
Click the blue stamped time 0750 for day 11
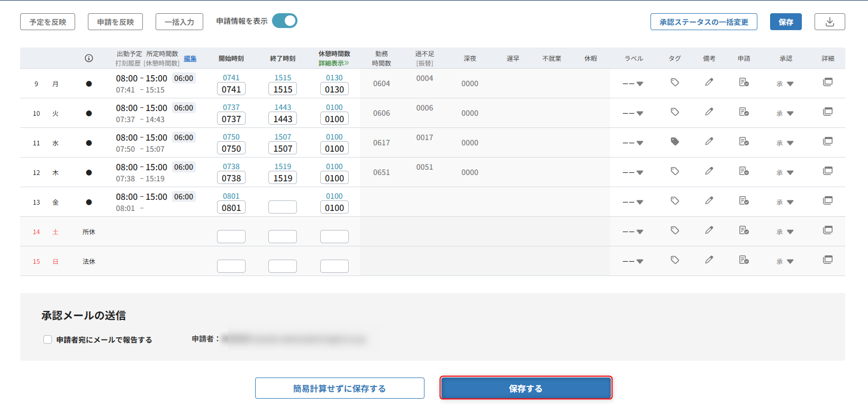tap(231, 137)
